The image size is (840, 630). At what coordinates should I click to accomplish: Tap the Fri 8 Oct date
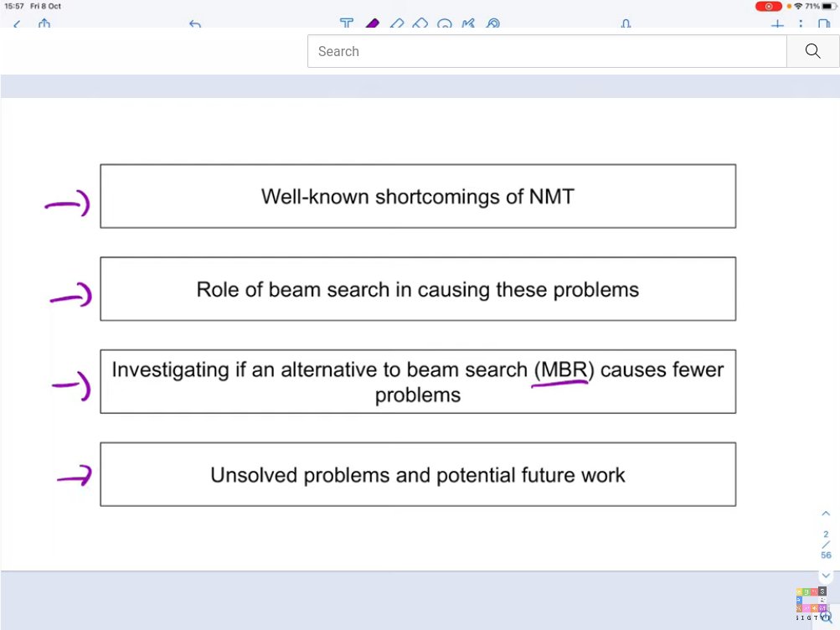click(x=45, y=7)
